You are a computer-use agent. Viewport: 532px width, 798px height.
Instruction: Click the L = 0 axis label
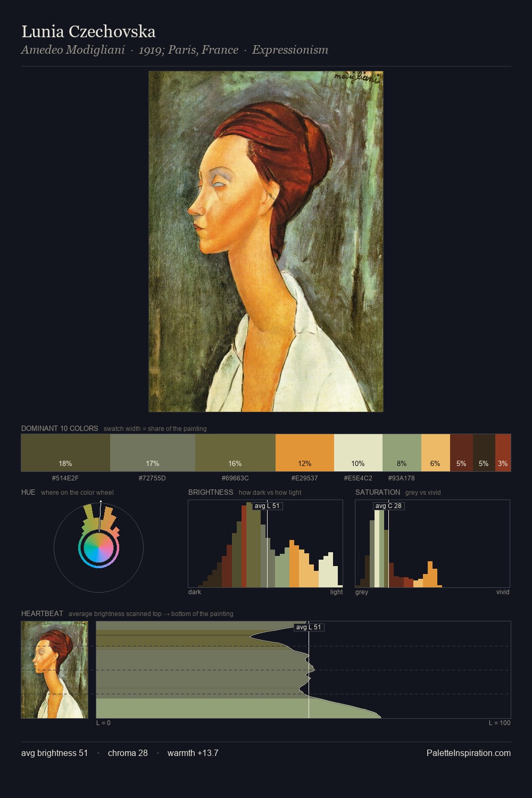103,723
